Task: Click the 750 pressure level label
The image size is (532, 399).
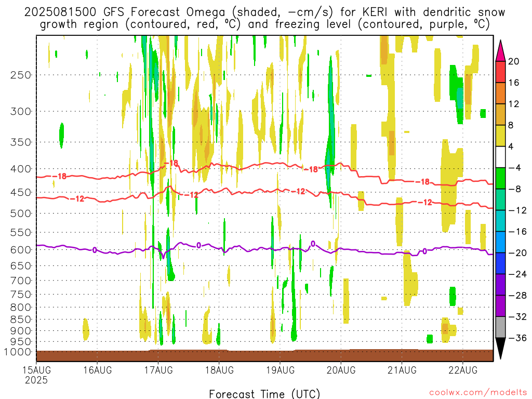Action: [21, 295]
